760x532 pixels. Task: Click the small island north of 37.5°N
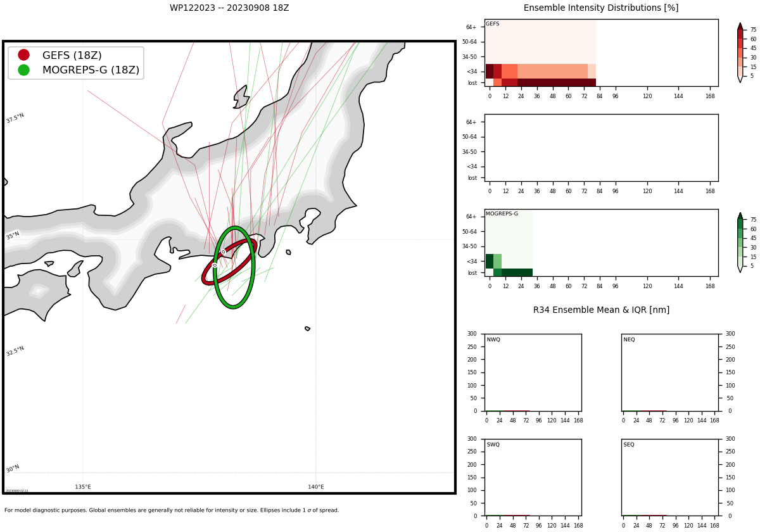pyautogui.click(x=241, y=97)
